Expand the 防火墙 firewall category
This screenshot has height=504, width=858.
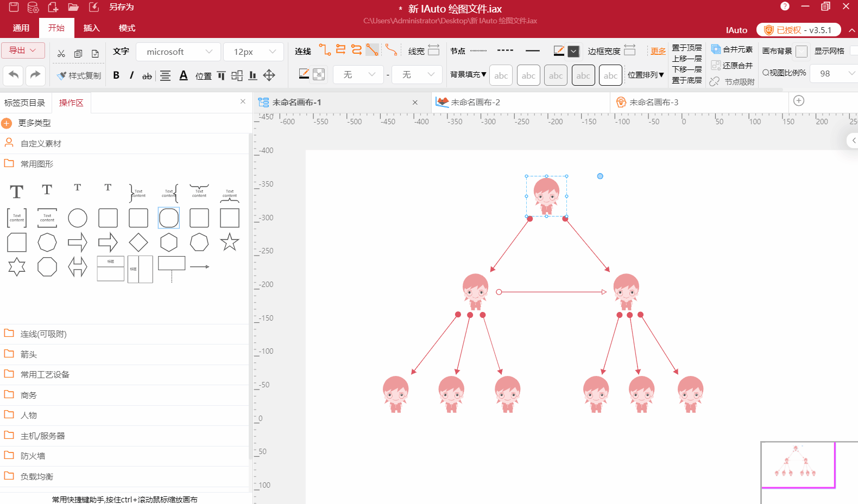(x=124, y=456)
